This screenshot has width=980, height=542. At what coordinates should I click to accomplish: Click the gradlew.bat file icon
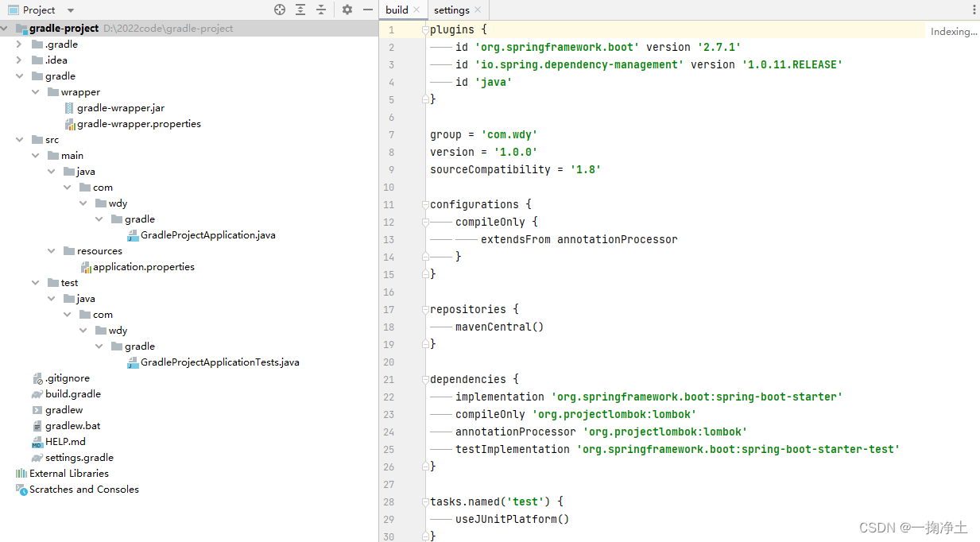click(x=37, y=426)
